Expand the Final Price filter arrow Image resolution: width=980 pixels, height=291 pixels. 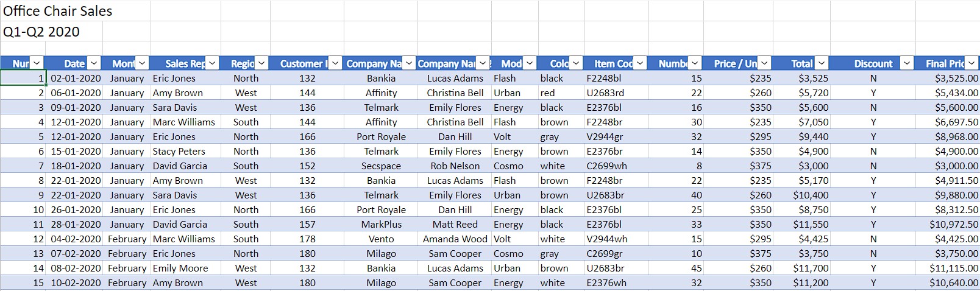tap(971, 63)
